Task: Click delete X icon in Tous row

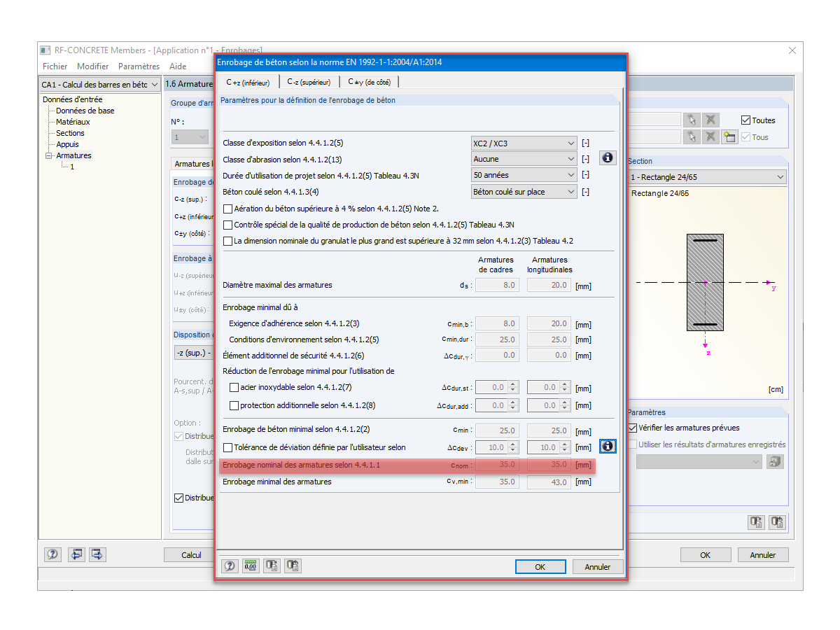Action: click(710, 136)
